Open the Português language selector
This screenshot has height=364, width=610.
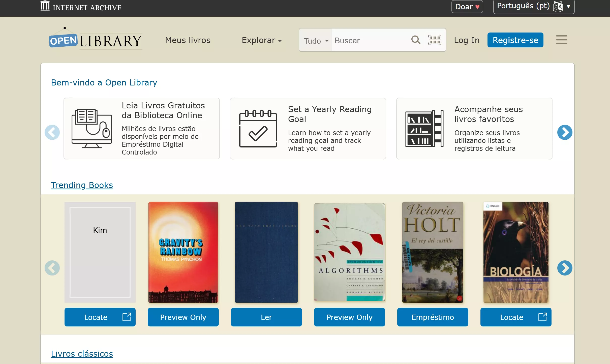pos(533,7)
